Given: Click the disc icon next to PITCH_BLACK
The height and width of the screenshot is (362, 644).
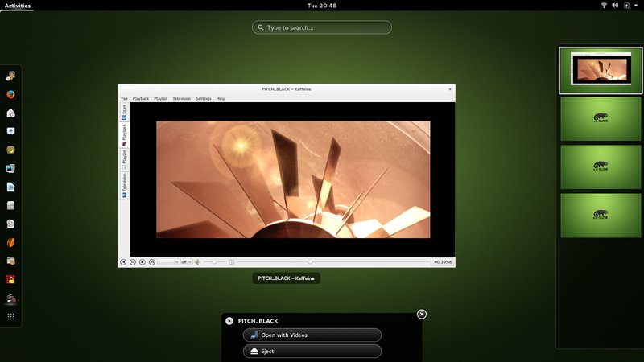Looking at the screenshot, I should [x=229, y=321].
